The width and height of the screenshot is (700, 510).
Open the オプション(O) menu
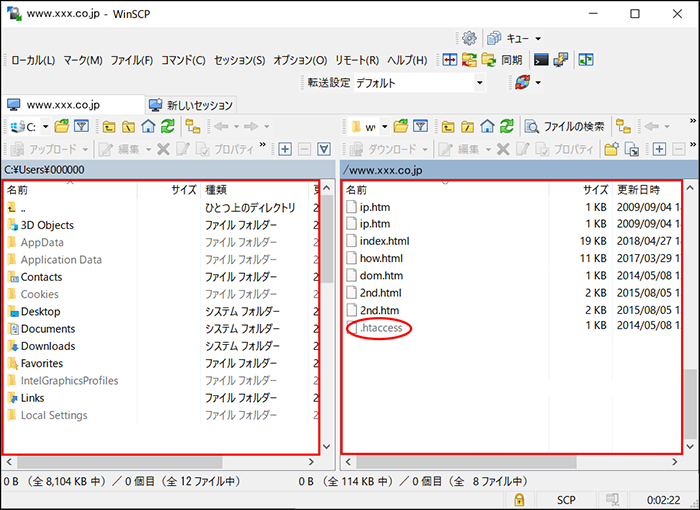pos(299,60)
